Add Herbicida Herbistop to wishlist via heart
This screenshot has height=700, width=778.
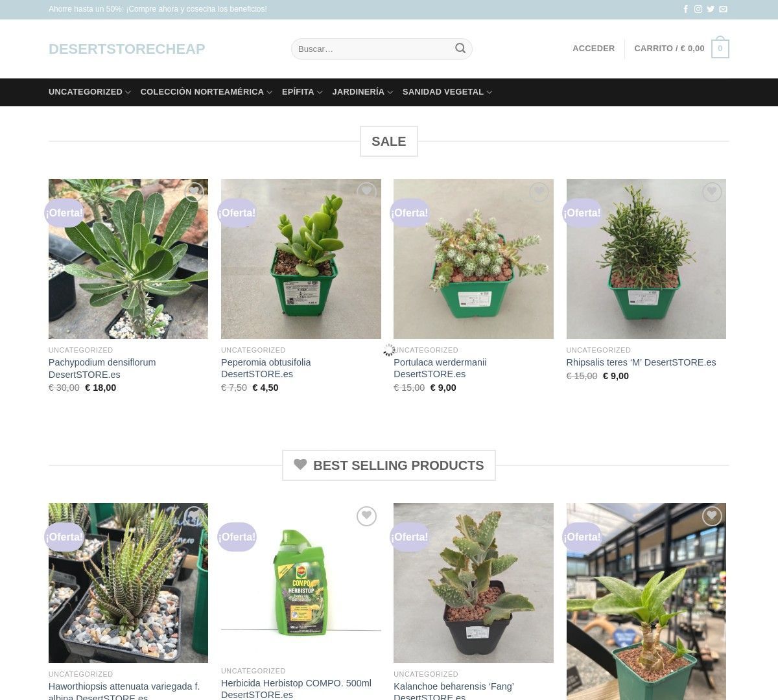pyautogui.click(x=366, y=516)
